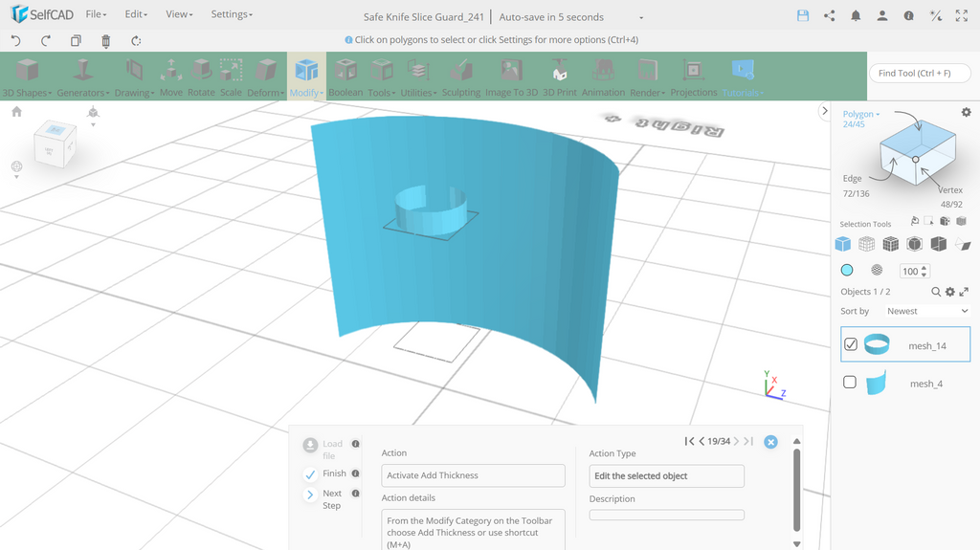Open the Deform toolbar category
980x550 pixels.
[x=266, y=78]
